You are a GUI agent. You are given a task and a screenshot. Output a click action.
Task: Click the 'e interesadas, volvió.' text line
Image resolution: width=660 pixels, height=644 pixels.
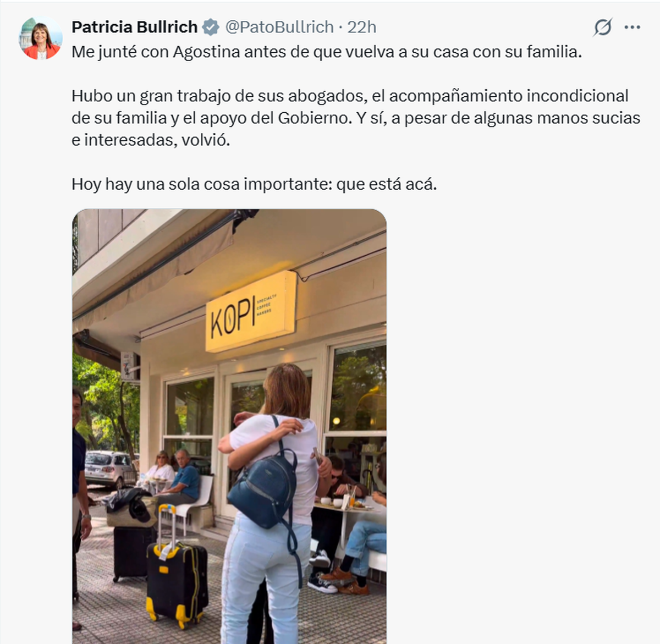(x=151, y=140)
